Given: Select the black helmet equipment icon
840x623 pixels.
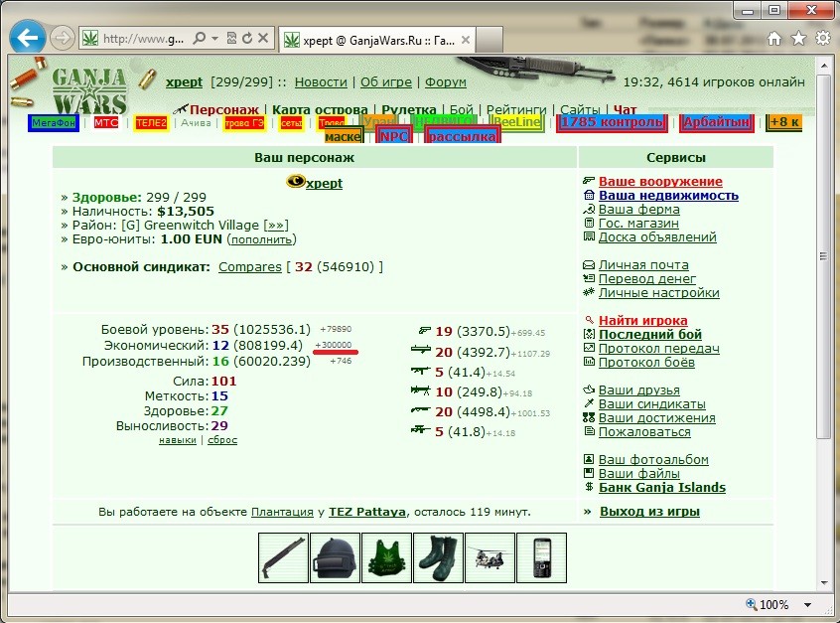Looking at the screenshot, I should coord(335,557).
